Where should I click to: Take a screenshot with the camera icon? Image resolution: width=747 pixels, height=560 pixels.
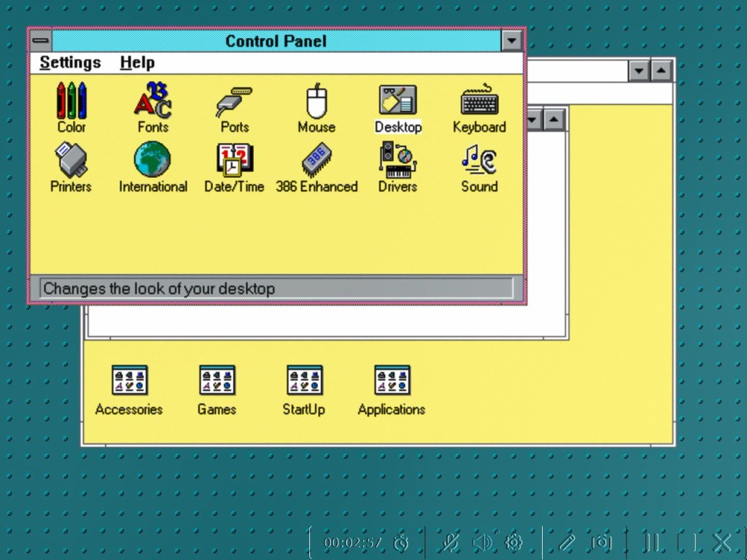pos(602,542)
